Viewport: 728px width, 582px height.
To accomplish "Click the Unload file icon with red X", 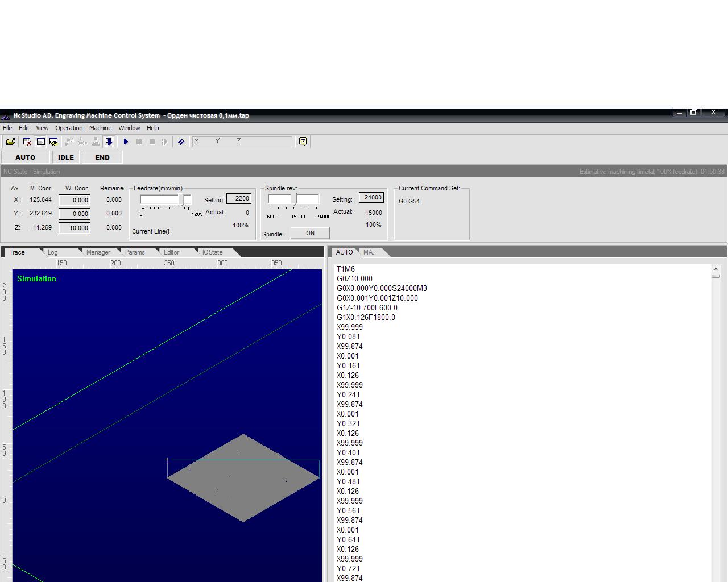I will click(x=27, y=142).
